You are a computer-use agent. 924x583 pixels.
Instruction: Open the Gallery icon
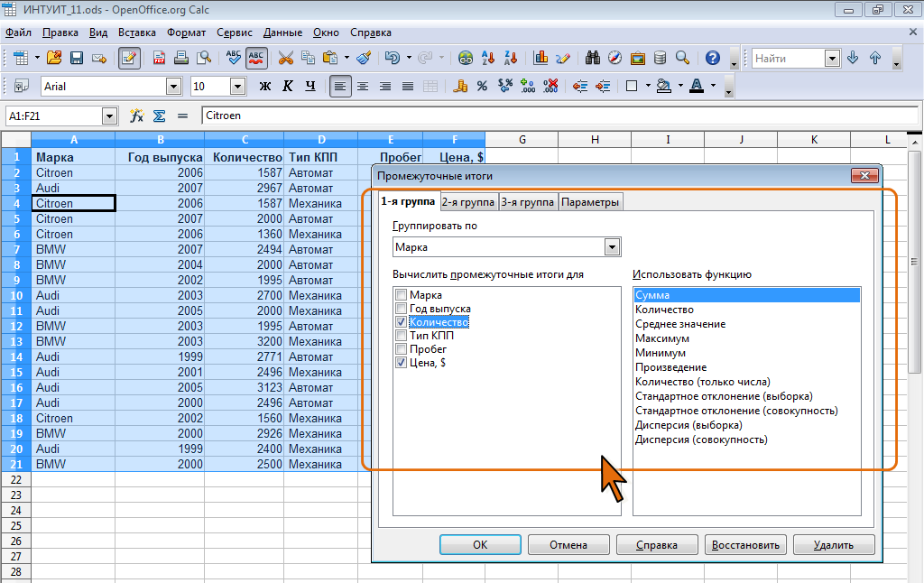638,58
